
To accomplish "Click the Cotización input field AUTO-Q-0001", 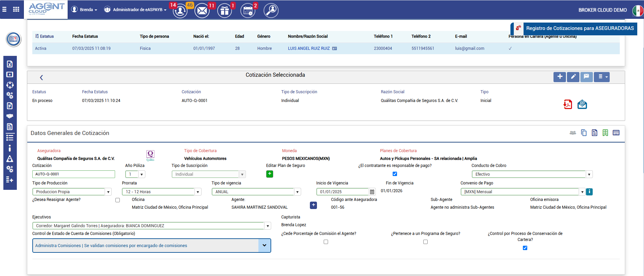I will click(x=73, y=174).
